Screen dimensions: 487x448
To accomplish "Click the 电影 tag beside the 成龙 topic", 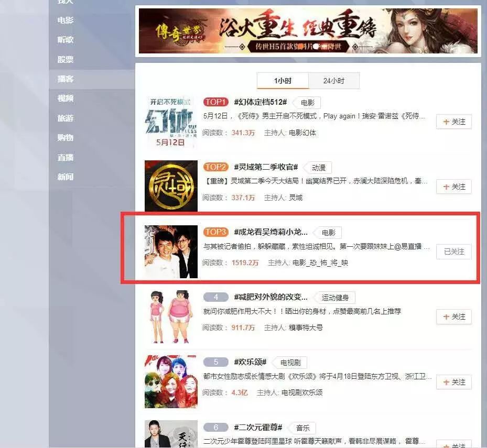I will 328,233.
